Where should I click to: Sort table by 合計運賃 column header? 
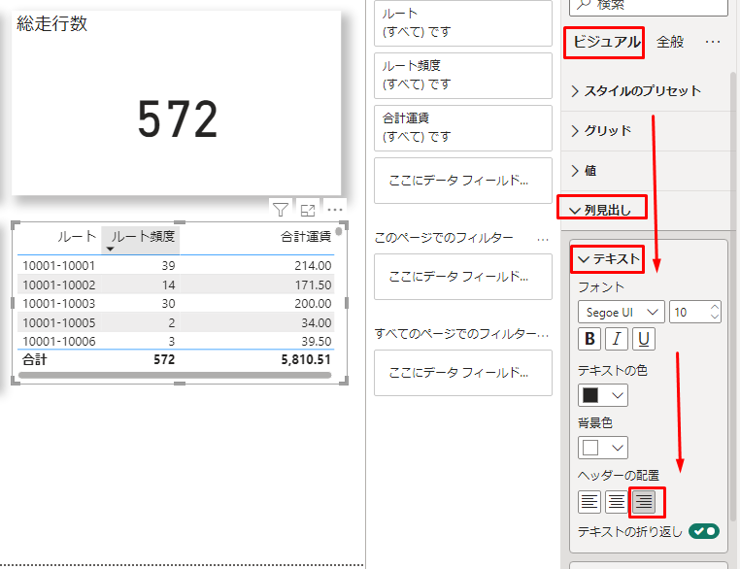tap(306, 237)
